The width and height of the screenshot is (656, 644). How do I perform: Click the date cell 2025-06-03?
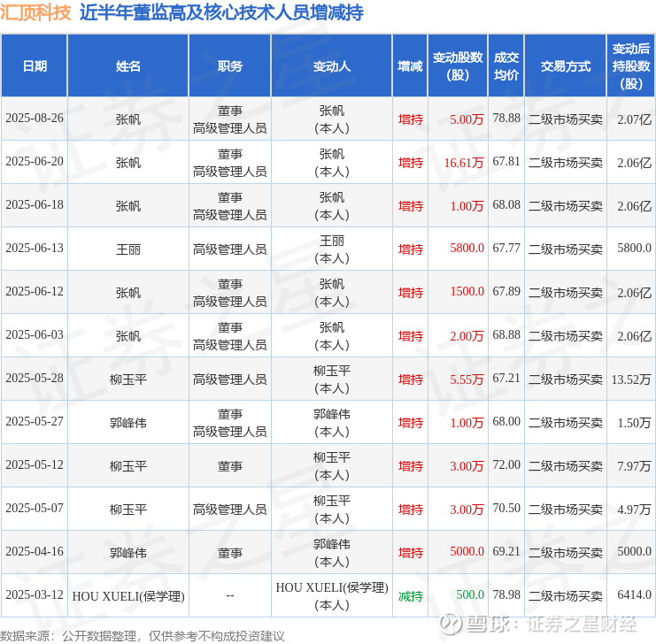[35, 335]
